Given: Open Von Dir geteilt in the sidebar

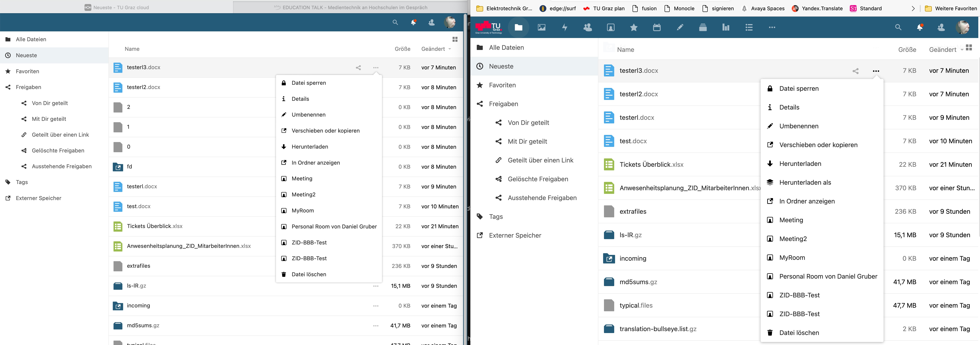Looking at the screenshot, I should pos(528,123).
